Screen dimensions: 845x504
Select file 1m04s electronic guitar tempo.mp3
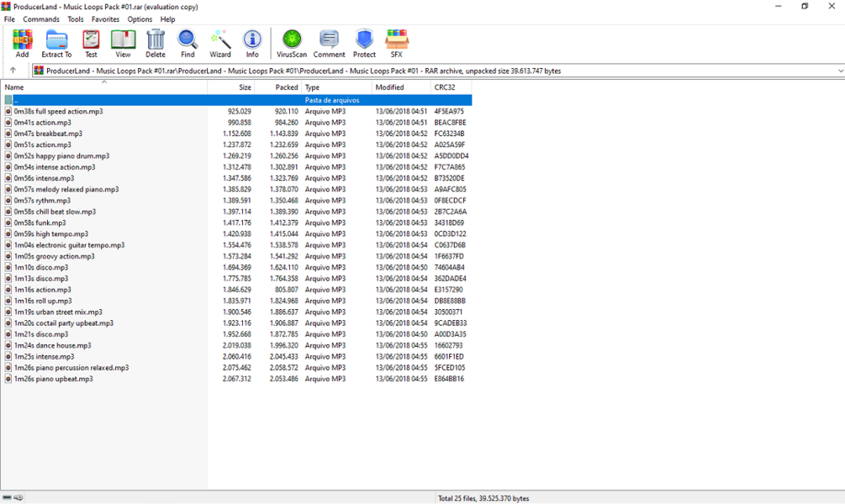tap(236, 245)
